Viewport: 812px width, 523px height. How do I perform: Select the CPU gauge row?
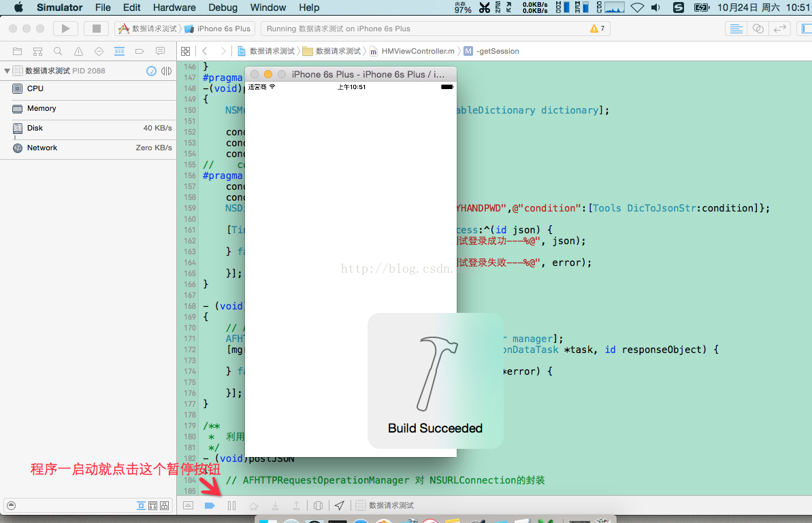tap(88, 88)
